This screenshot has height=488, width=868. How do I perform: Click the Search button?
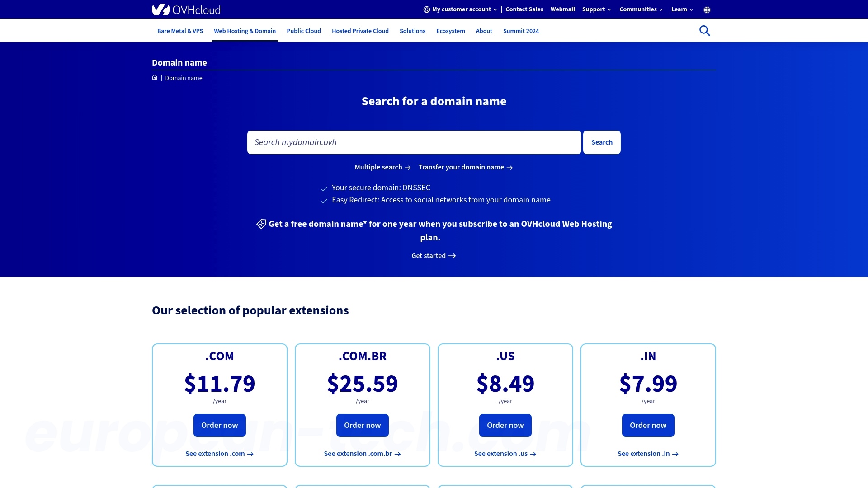tap(601, 142)
